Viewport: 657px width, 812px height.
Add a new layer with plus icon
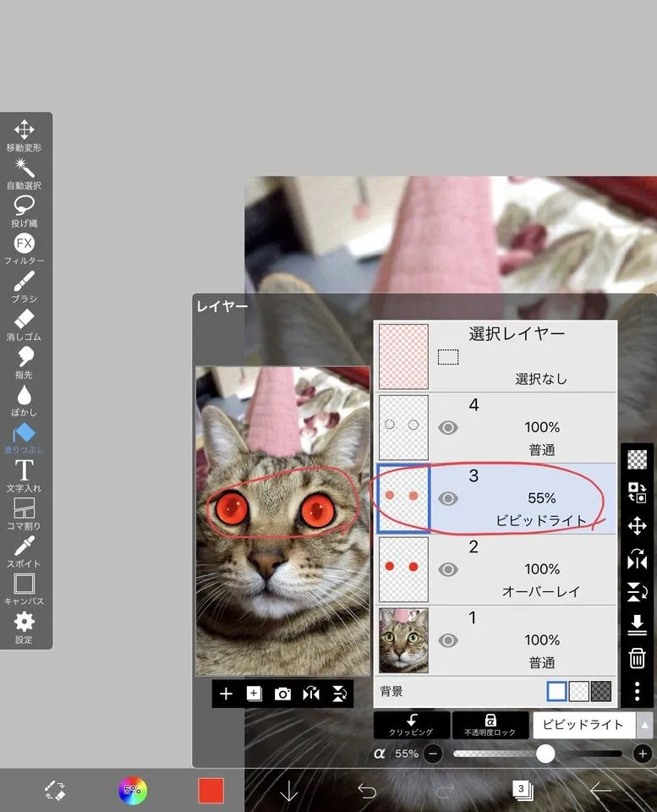coord(226,694)
